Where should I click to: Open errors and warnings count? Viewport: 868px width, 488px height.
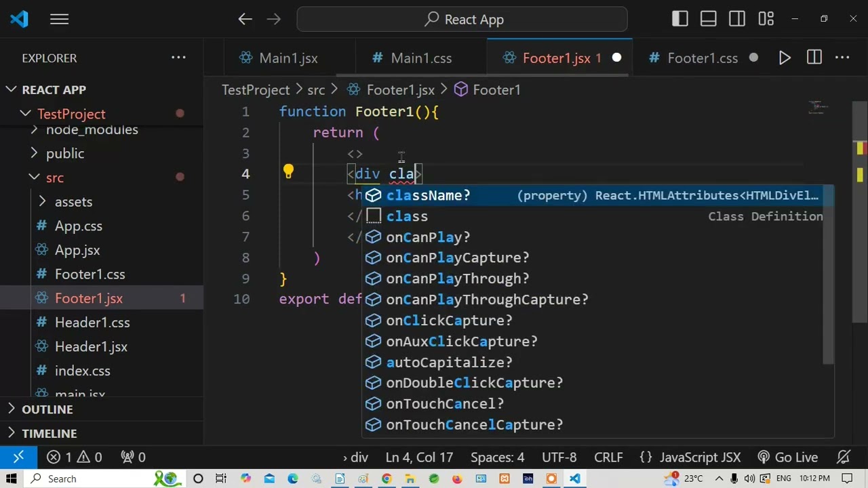(x=75, y=457)
